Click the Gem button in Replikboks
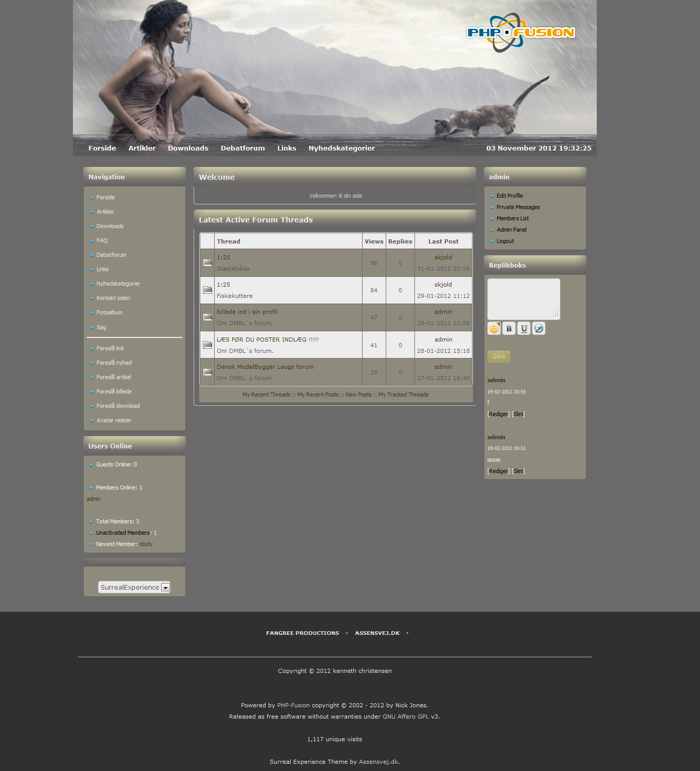 coord(499,356)
